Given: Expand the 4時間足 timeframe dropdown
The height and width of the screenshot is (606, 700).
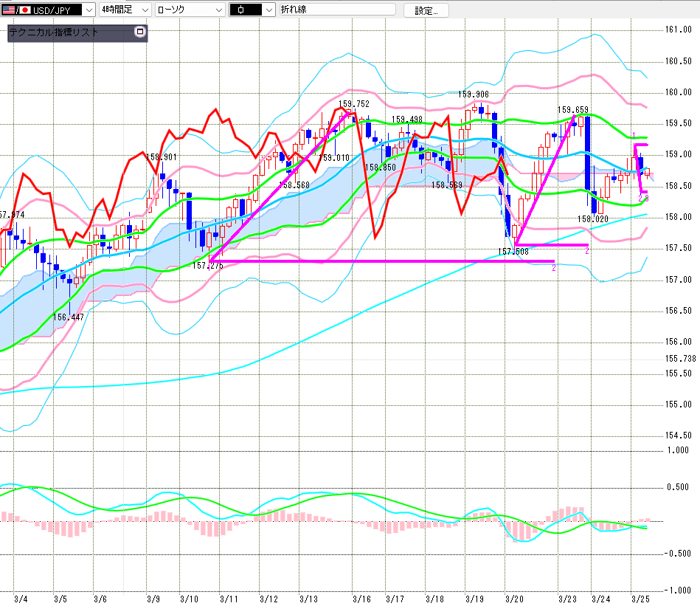Looking at the screenshot, I should 144,10.
